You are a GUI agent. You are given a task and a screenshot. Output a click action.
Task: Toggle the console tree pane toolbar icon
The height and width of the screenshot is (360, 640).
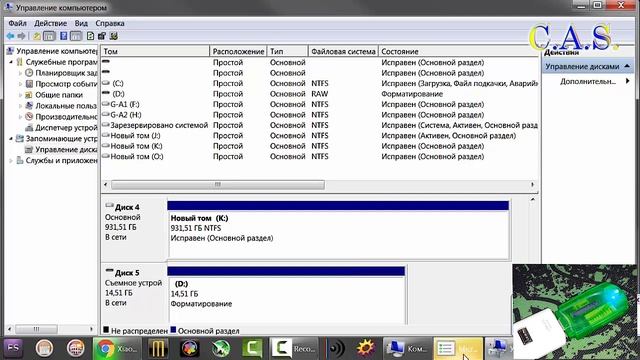coord(49,36)
